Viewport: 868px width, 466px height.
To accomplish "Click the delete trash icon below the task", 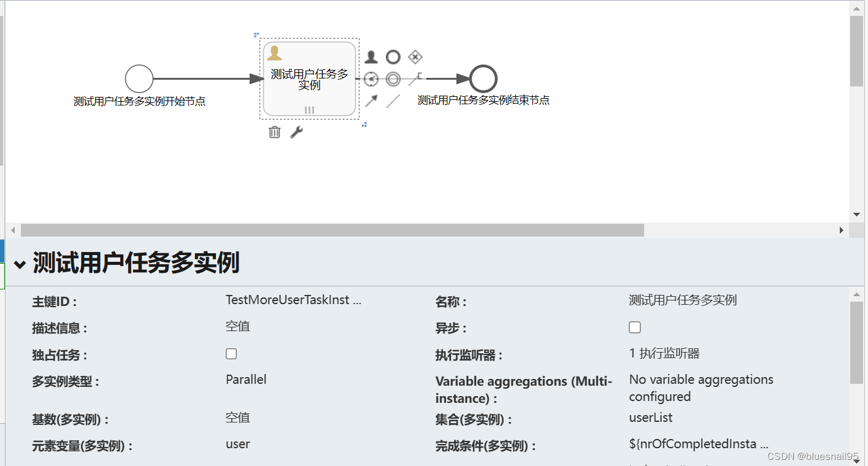I will (x=275, y=132).
